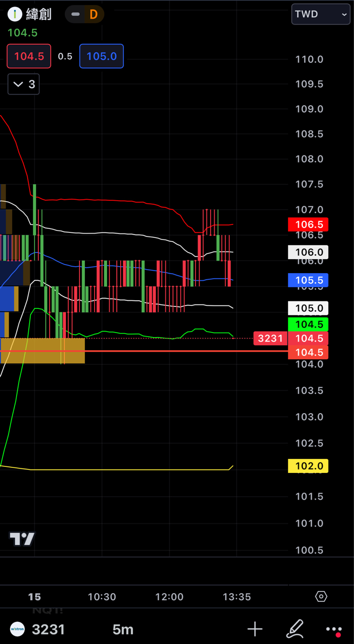Tap the 10:30 time axis label
Image resolution: width=354 pixels, height=644 pixels.
[102, 597]
